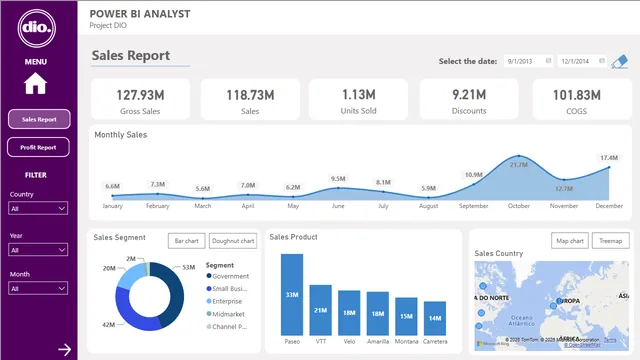
Task: Edit the end date 12/1/2014 field
Action: click(x=582, y=61)
